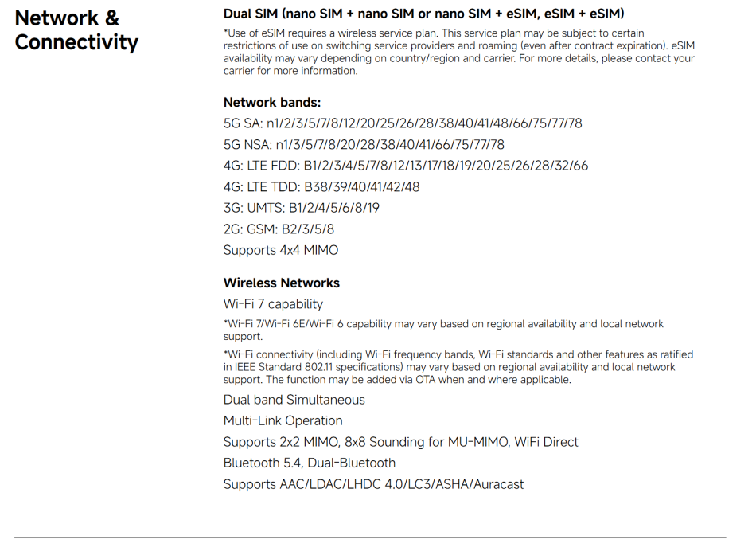This screenshot has height=555, width=756.
Task: Click the 3G UMTS bands line
Action: 302,208
